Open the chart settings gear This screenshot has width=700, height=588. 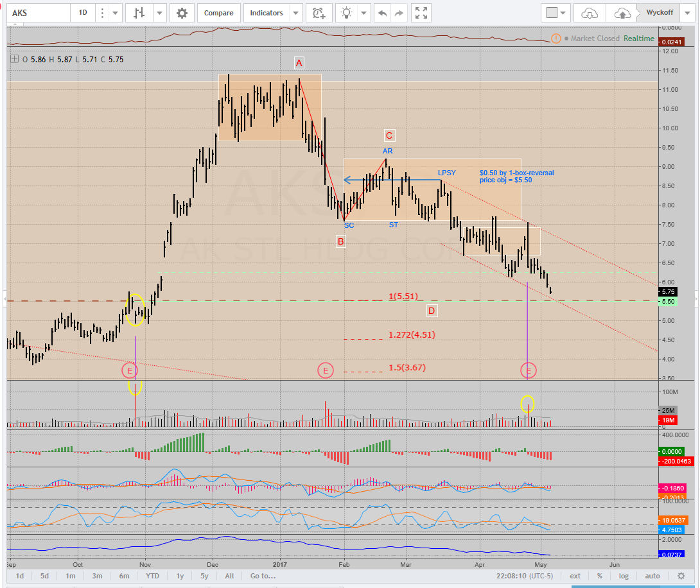coord(182,13)
